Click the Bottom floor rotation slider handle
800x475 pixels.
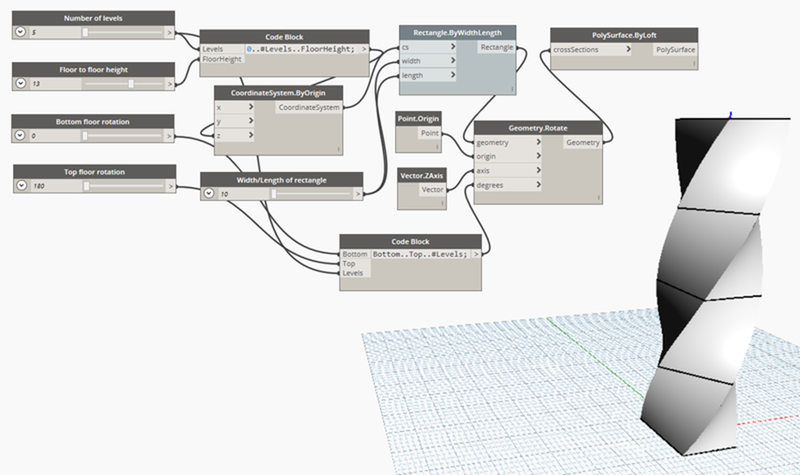click(85, 136)
